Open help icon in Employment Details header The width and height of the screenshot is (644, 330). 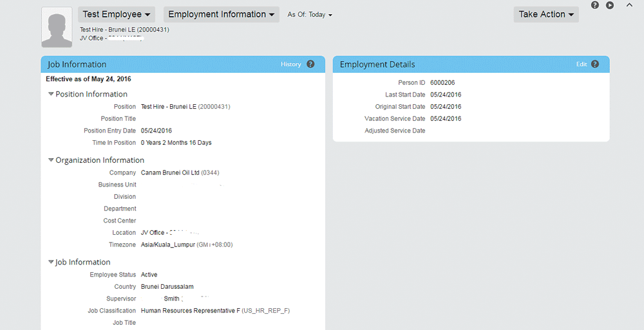(x=595, y=64)
